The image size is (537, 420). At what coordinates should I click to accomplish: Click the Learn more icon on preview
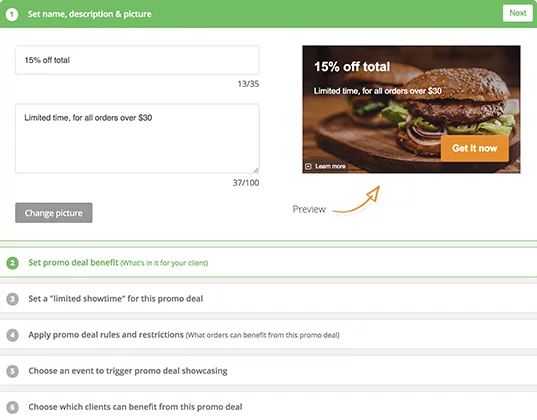pos(308,166)
